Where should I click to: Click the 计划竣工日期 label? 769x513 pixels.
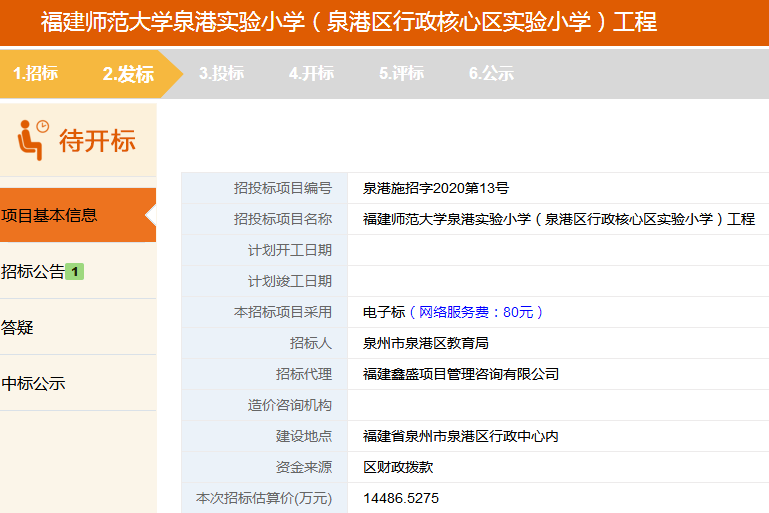point(290,281)
